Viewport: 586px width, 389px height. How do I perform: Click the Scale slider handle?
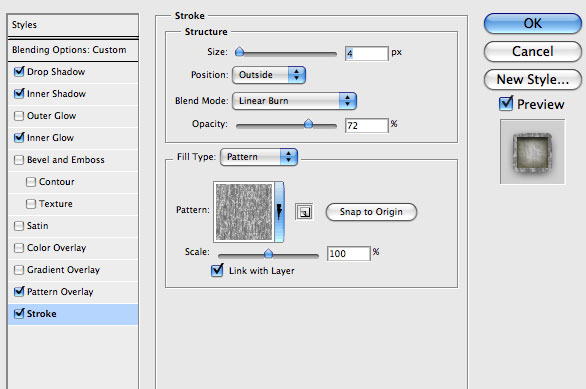click(x=268, y=254)
